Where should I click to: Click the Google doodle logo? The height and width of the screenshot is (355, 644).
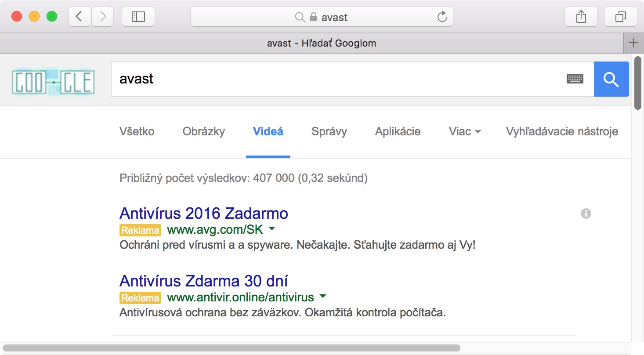click(x=53, y=82)
